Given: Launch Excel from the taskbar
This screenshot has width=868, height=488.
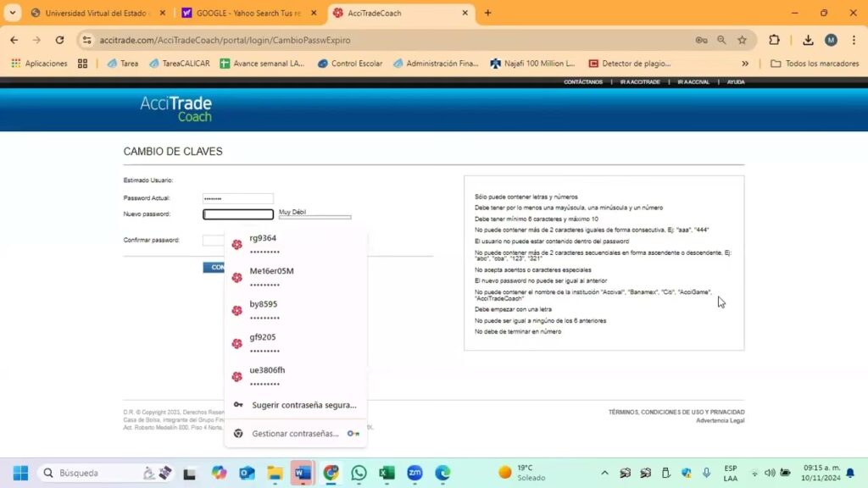Looking at the screenshot, I should pos(387,473).
